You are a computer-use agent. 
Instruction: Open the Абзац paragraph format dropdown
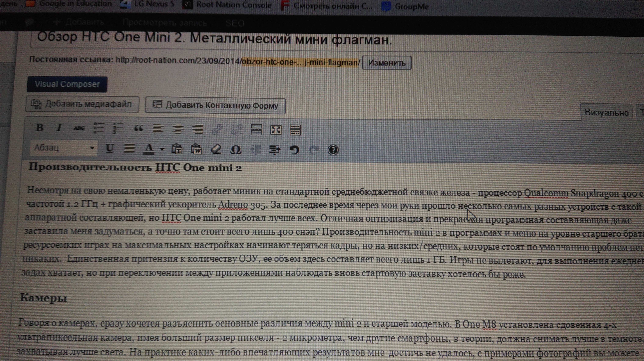tap(63, 148)
